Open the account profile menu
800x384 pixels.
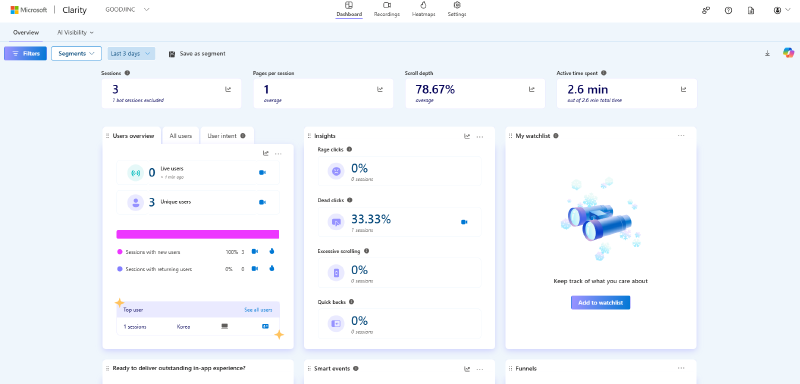click(x=781, y=10)
